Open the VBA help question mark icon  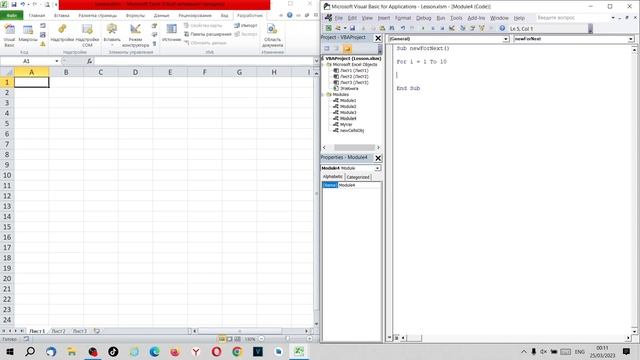click(502, 28)
